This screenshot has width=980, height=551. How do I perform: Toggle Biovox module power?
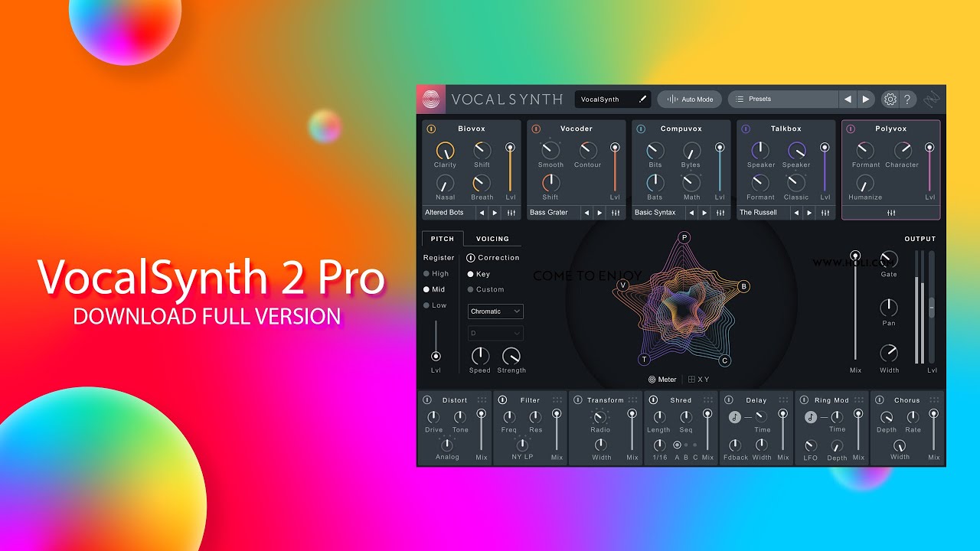pos(431,129)
